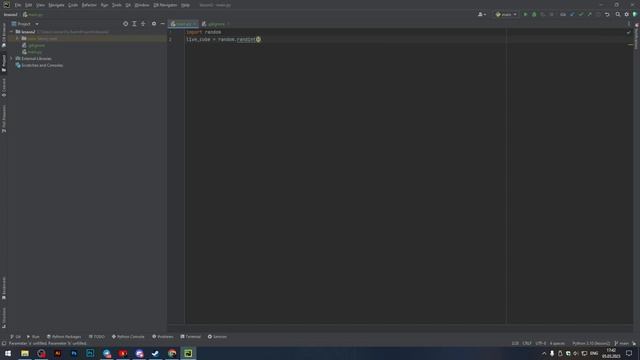Open Chrome from the taskbar
640x360 pixels.
[172, 353]
